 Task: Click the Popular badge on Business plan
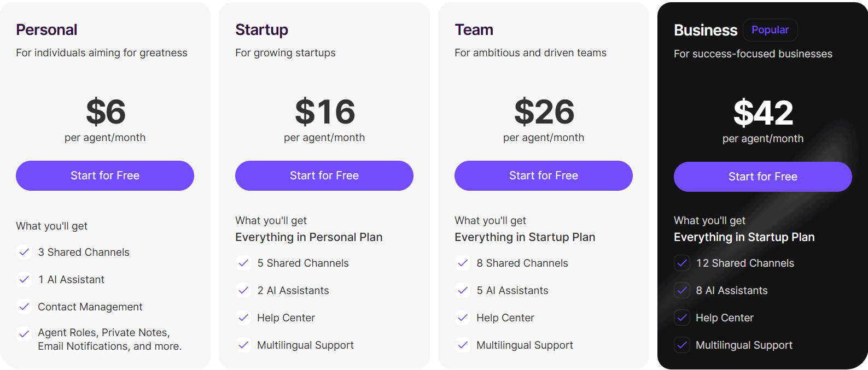[x=770, y=30]
